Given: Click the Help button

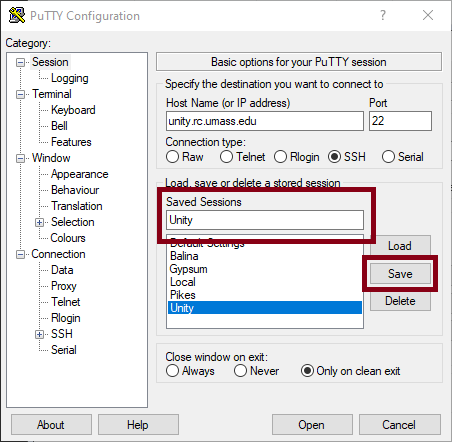Looking at the screenshot, I should pos(138,425).
